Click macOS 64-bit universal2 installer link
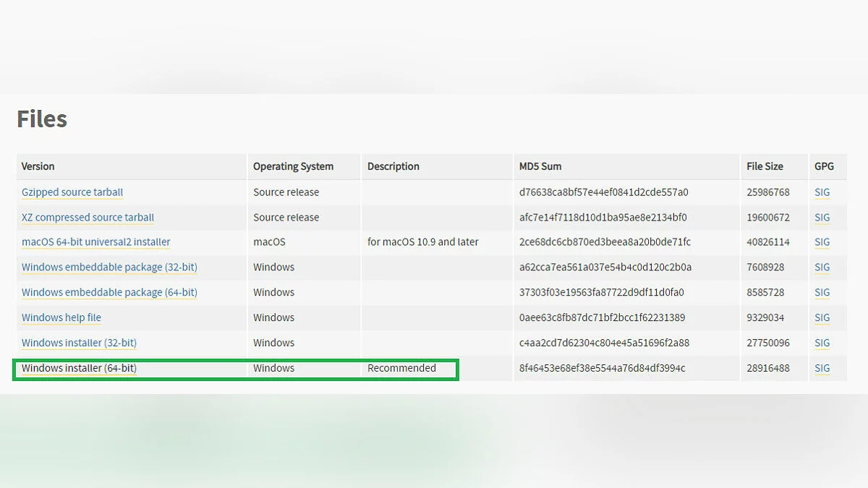The height and width of the screenshot is (488, 868). pyautogui.click(x=96, y=242)
